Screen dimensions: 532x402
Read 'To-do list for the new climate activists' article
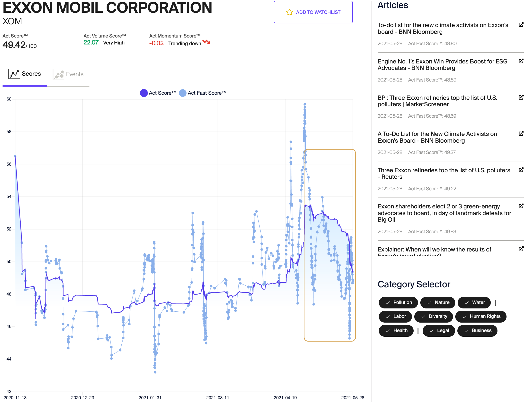[443, 28]
